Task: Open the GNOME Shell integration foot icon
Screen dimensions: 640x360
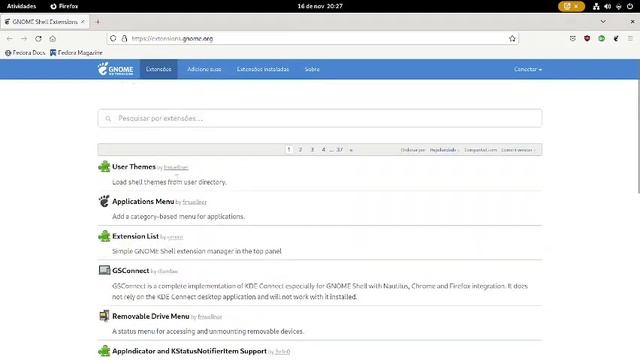Action: coord(616,38)
